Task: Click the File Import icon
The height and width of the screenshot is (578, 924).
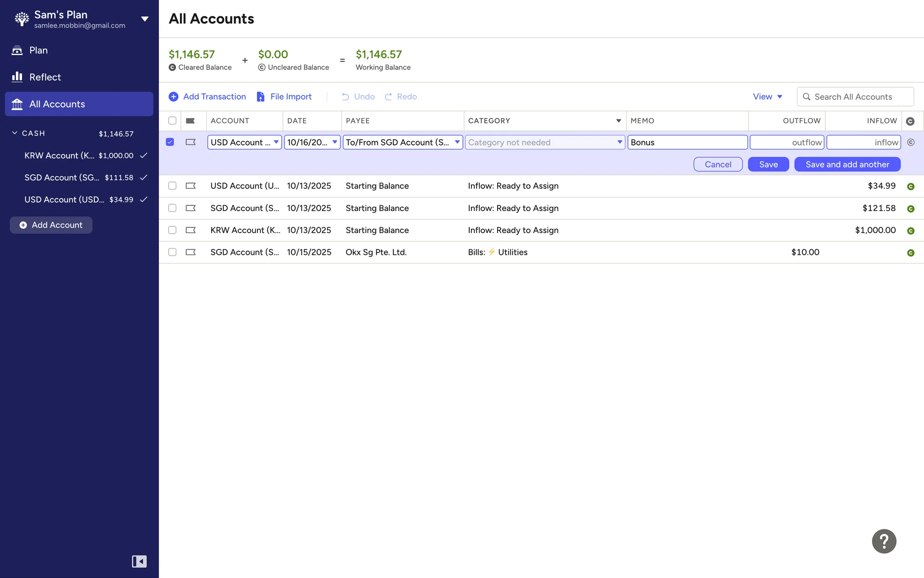Action: (x=260, y=96)
